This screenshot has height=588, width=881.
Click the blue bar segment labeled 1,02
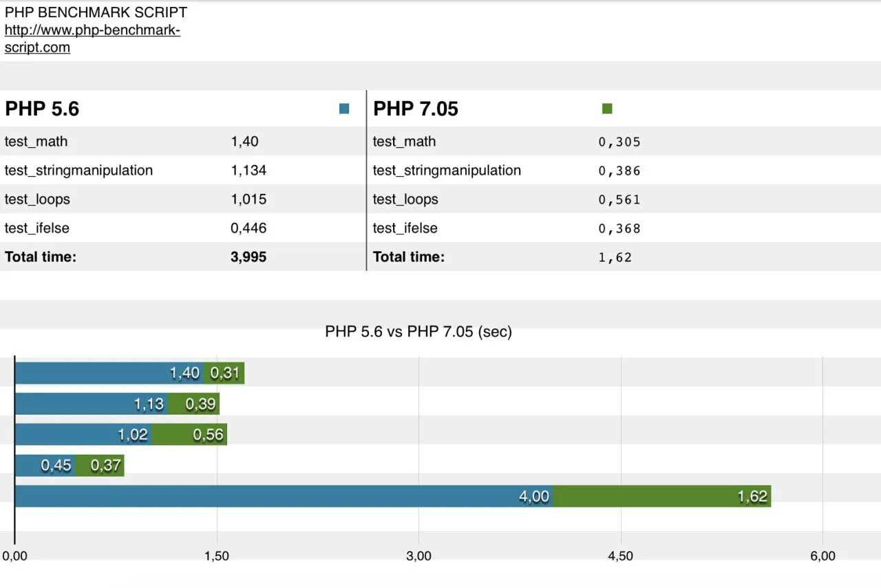(x=83, y=434)
